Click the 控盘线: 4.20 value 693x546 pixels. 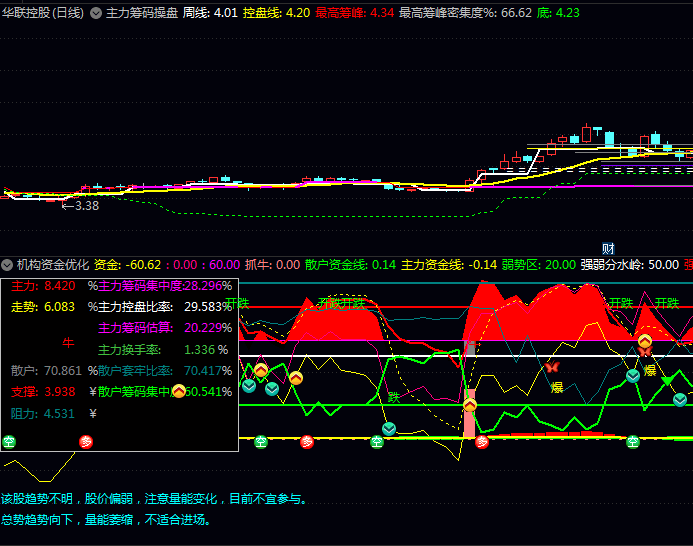coord(276,13)
